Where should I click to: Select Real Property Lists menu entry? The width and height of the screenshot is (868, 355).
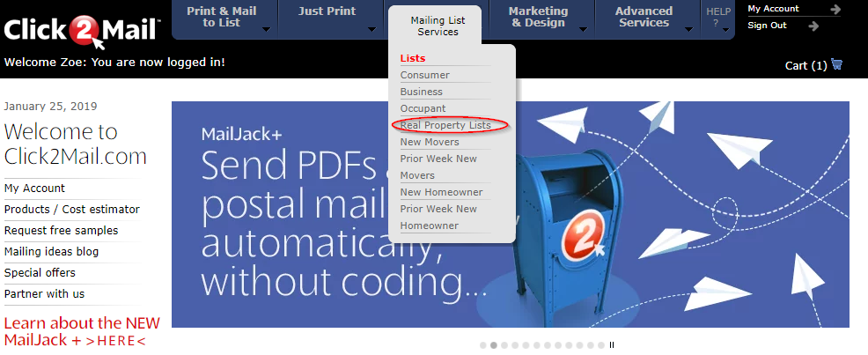tap(445, 125)
